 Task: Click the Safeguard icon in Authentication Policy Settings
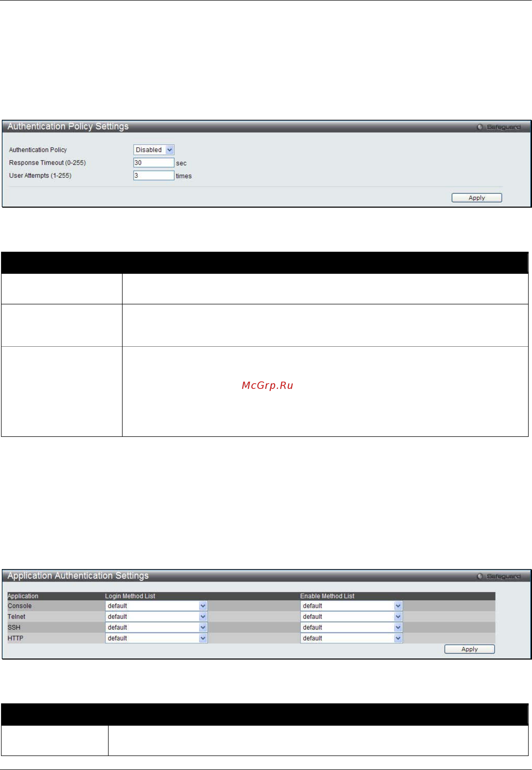480,127
